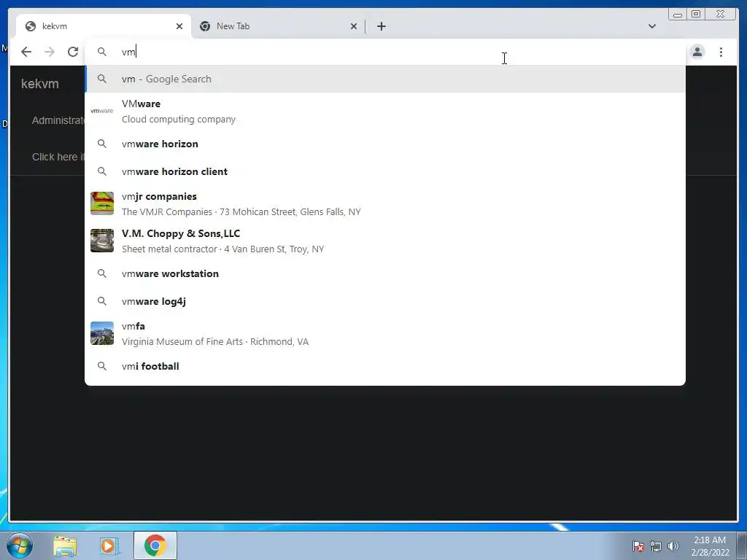Click the kekvm page heading

point(40,84)
